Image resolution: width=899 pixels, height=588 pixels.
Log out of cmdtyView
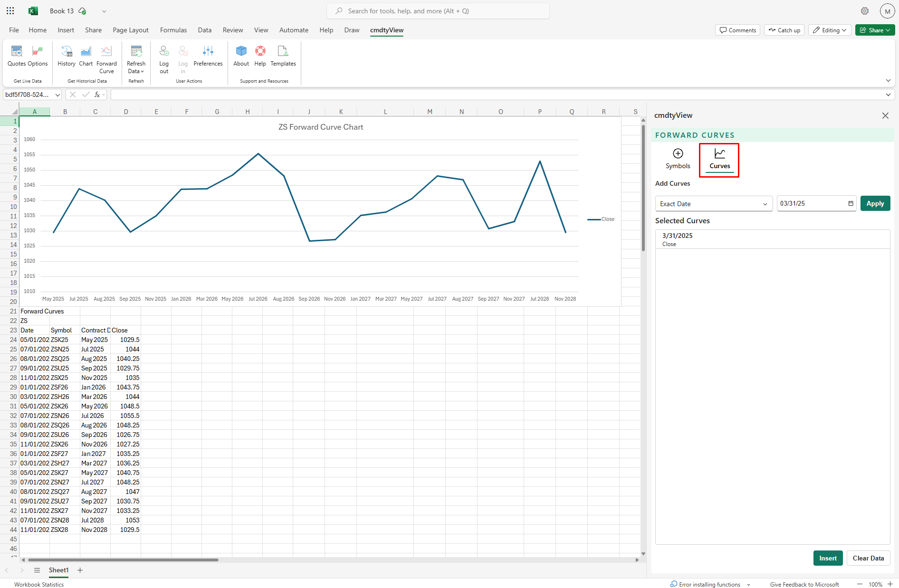tap(164, 57)
